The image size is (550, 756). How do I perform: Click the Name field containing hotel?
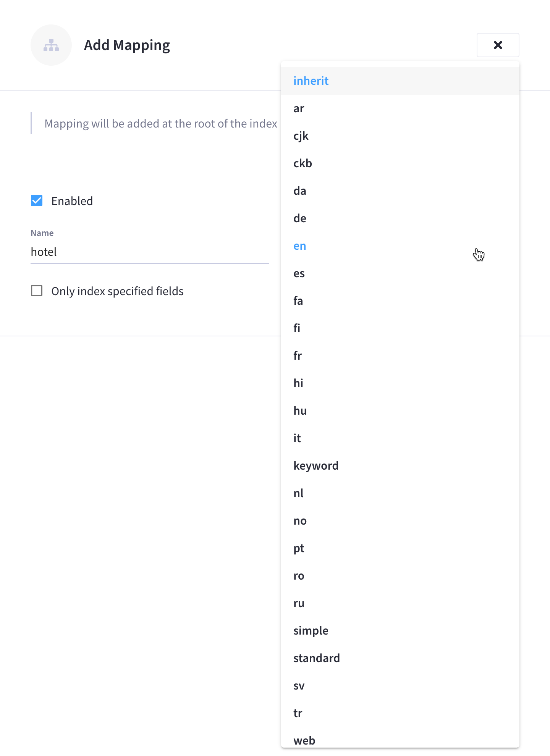click(149, 252)
